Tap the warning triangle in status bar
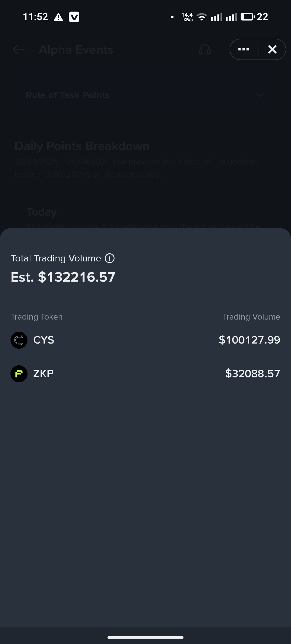The image size is (291, 644). tap(58, 17)
